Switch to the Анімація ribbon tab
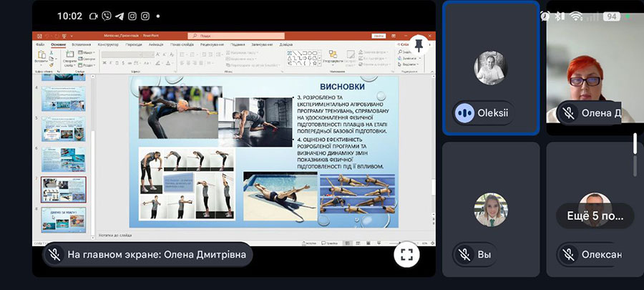Image resolution: width=644 pixels, height=290 pixels. pyautogui.click(x=156, y=44)
